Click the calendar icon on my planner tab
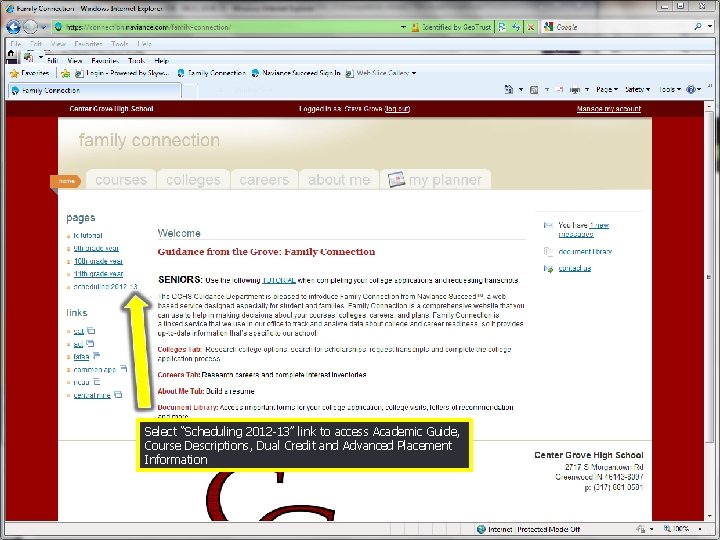Viewport: 720px width, 540px height. pos(396,180)
